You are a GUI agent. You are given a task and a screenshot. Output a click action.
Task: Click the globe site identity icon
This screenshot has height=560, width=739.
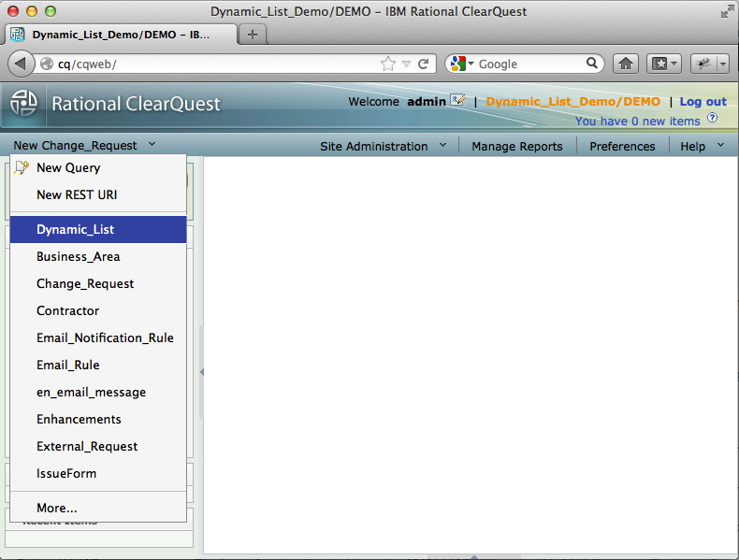click(x=47, y=64)
